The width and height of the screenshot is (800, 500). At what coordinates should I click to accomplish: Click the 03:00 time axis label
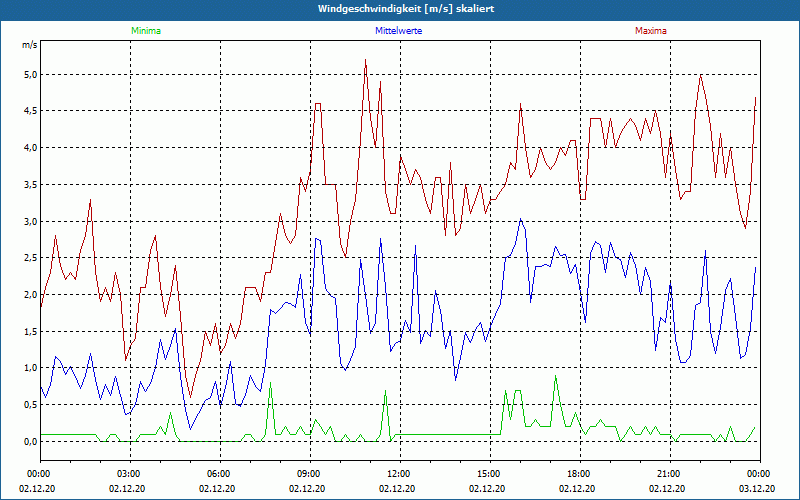(130, 474)
